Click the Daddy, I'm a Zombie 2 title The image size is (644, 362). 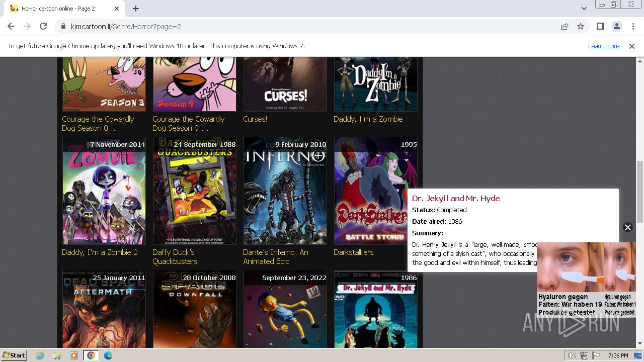click(x=100, y=252)
